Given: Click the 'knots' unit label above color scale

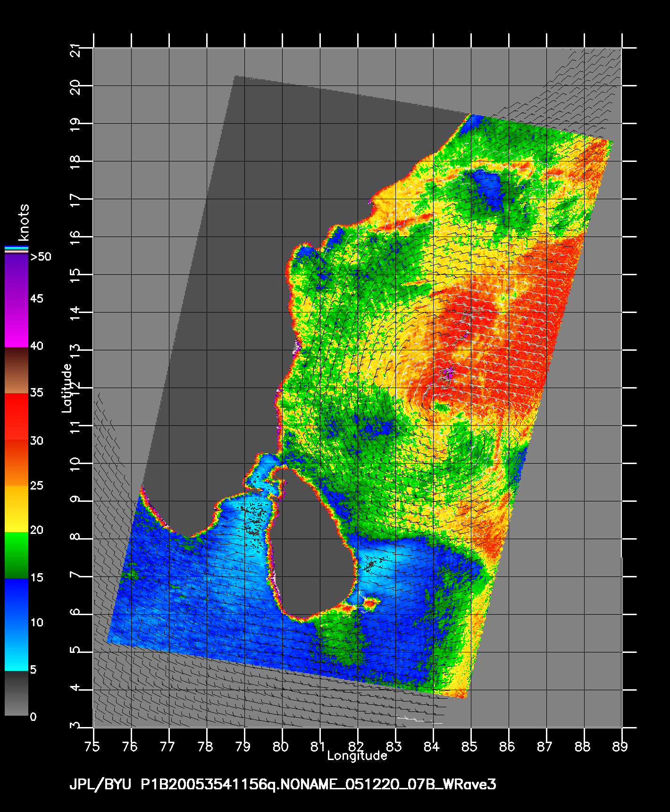Looking at the screenshot, I should click(24, 222).
